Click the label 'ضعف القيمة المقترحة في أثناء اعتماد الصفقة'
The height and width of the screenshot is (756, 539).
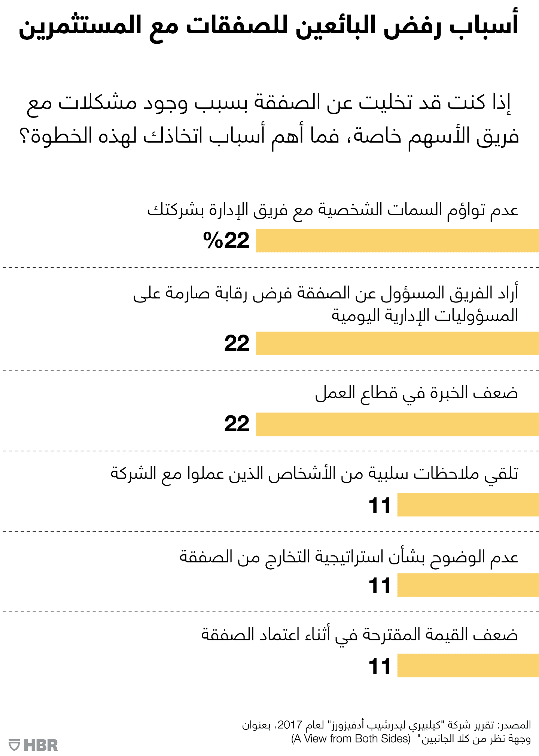coord(359,635)
